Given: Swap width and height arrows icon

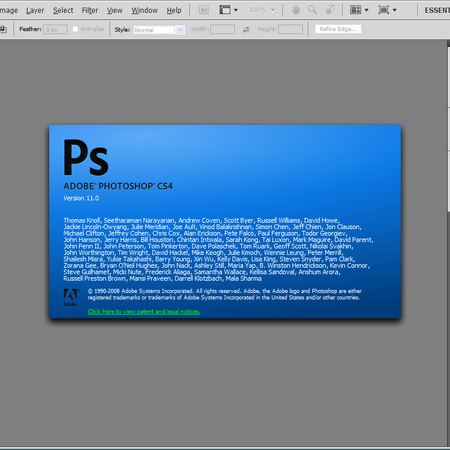Looking at the screenshot, I should click(246, 30).
